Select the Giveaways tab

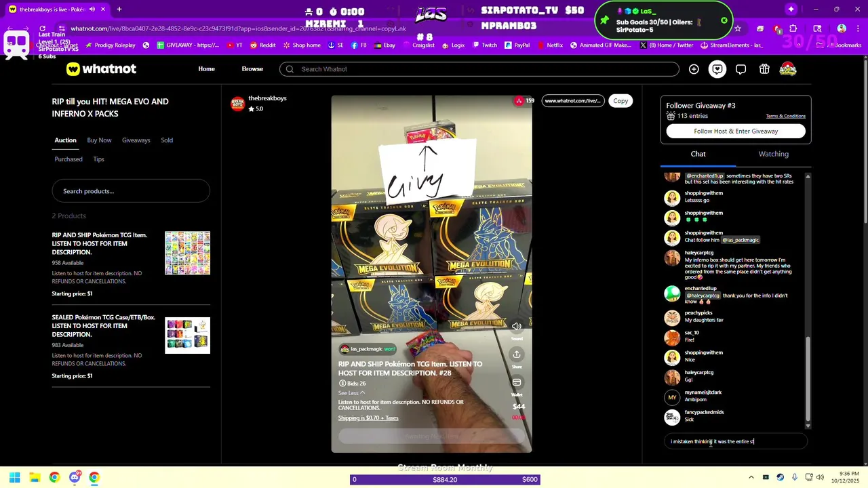pyautogui.click(x=136, y=140)
